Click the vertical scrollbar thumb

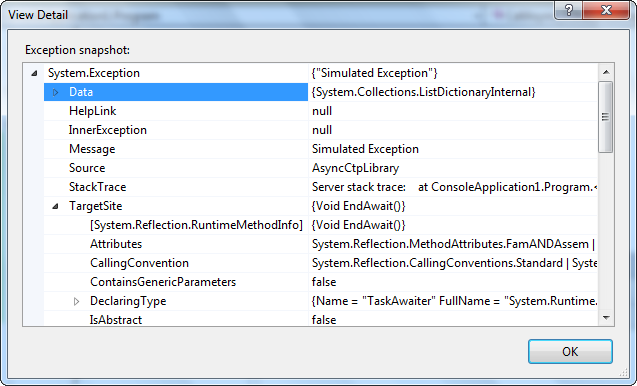pos(606,117)
